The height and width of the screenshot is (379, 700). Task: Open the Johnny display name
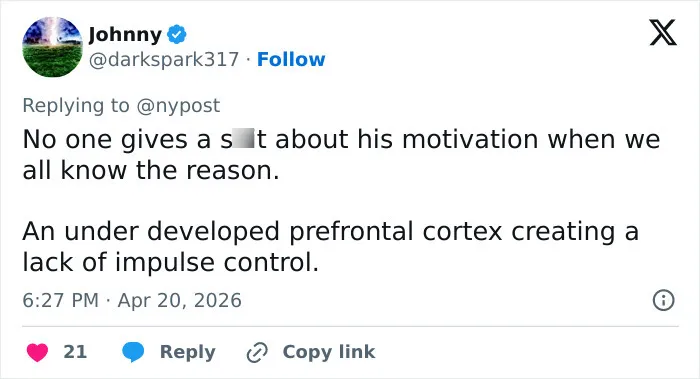[125, 34]
